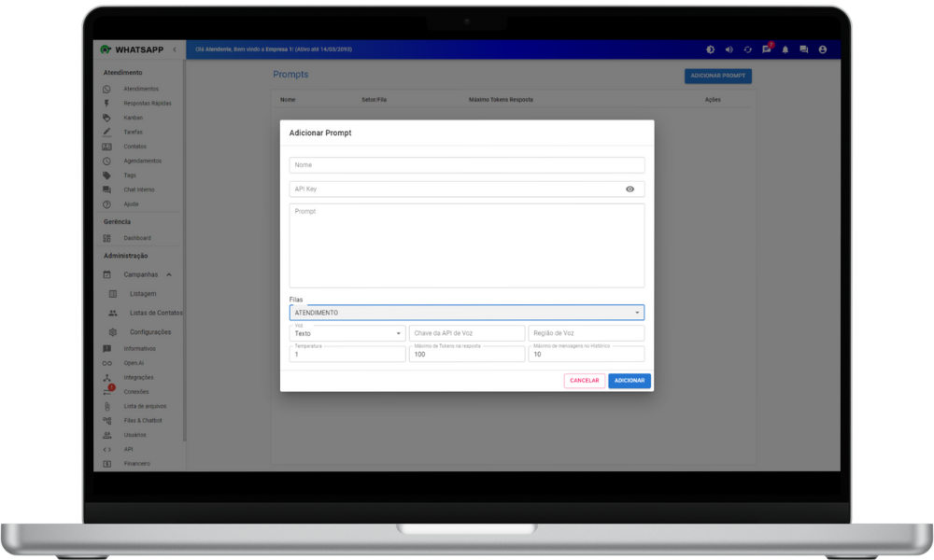Click the refresh sync icon in header
934x560 pixels.
click(747, 49)
